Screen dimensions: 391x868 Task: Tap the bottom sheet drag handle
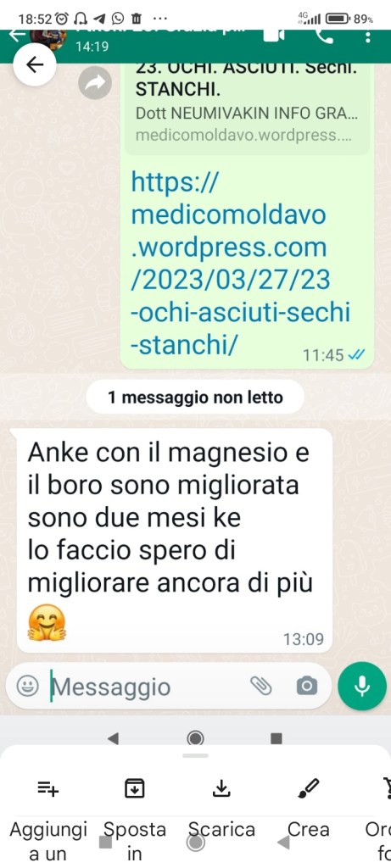pyautogui.click(x=195, y=755)
